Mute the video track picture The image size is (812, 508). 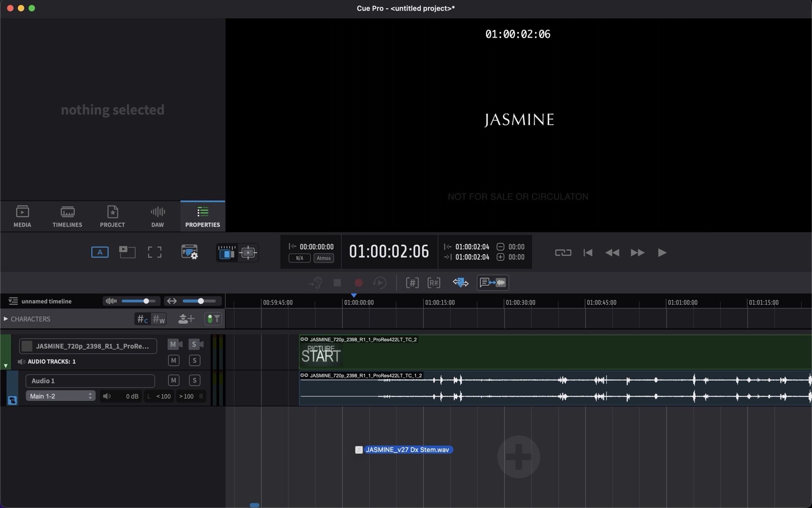(175, 345)
